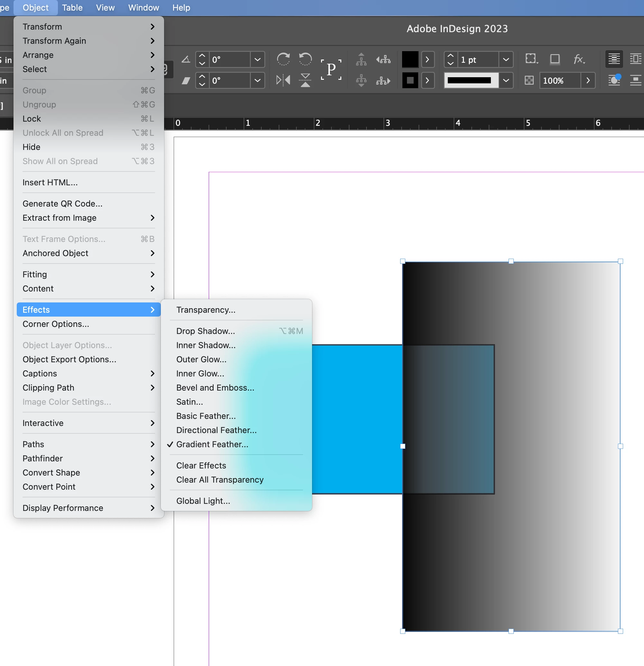Toggle no text wrap button
Image resolution: width=644 pixels, height=666 pixels.
614,59
